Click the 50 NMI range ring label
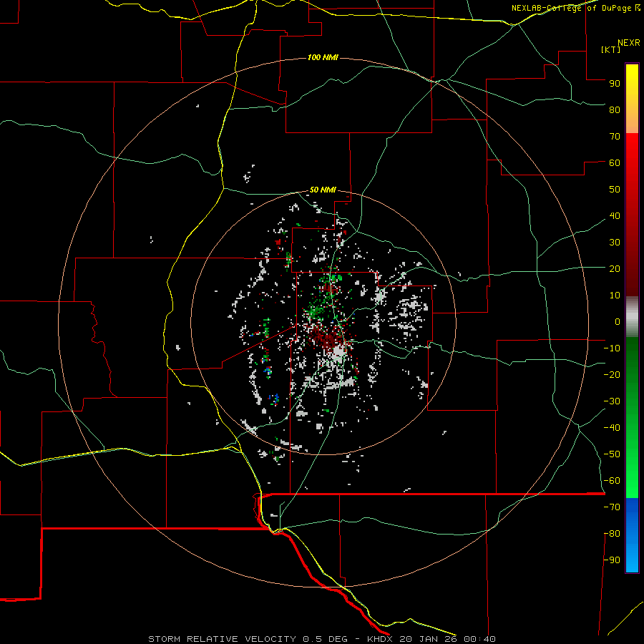The image size is (644, 644). tap(323, 190)
